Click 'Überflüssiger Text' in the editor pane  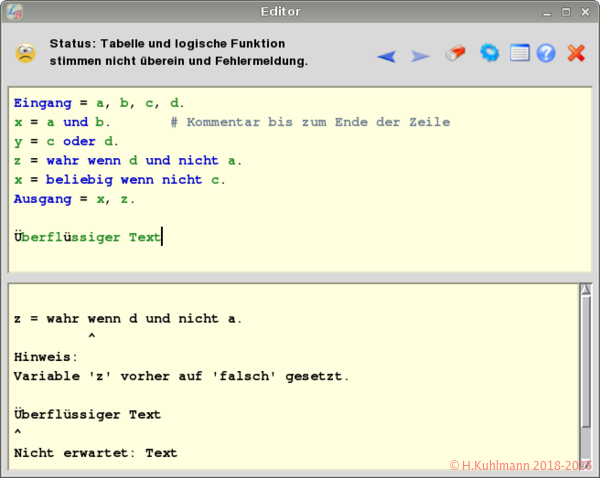87,237
